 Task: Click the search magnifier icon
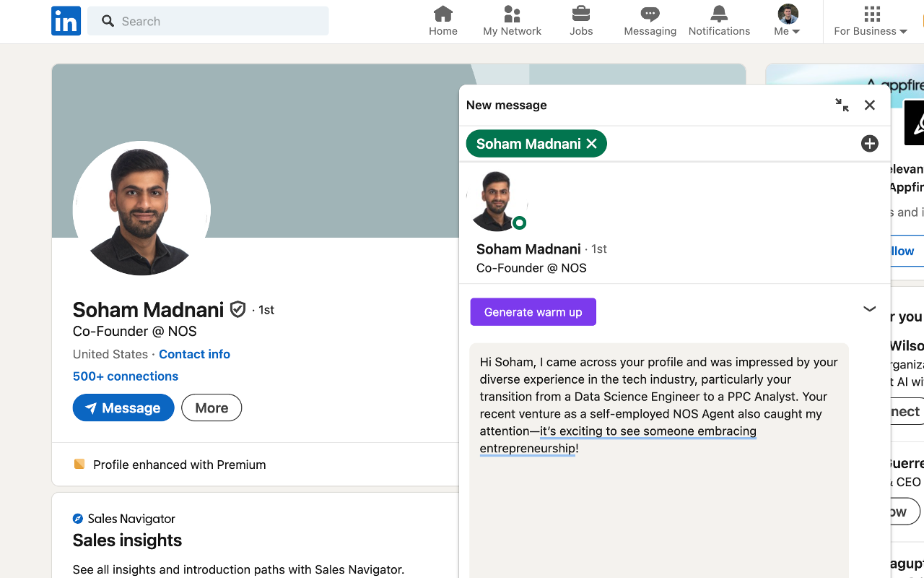108,21
